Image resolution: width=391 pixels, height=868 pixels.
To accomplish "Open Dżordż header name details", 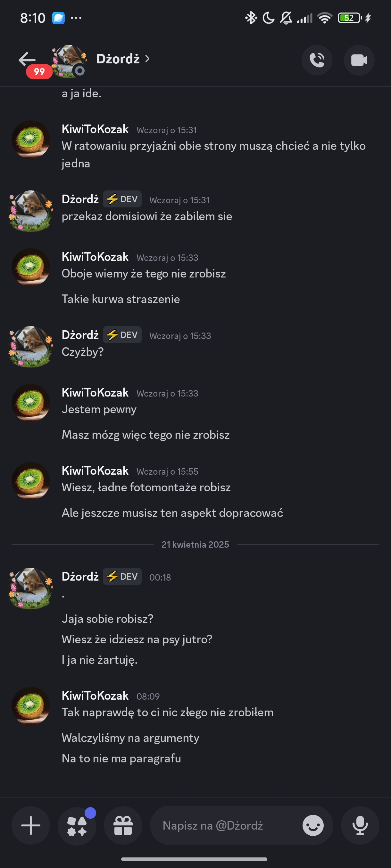I will (x=118, y=59).
